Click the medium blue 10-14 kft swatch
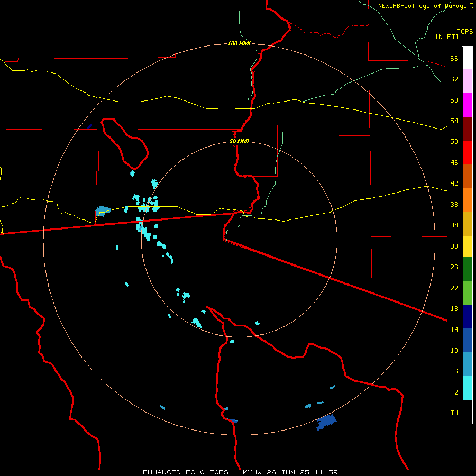Viewport: 476px width, 476px height. pyautogui.click(x=467, y=340)
